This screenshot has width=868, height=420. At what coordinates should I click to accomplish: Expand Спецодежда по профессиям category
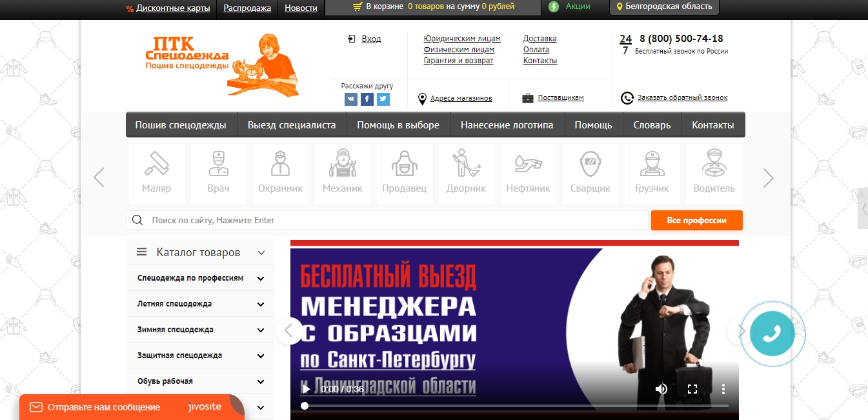coord(261,279)
